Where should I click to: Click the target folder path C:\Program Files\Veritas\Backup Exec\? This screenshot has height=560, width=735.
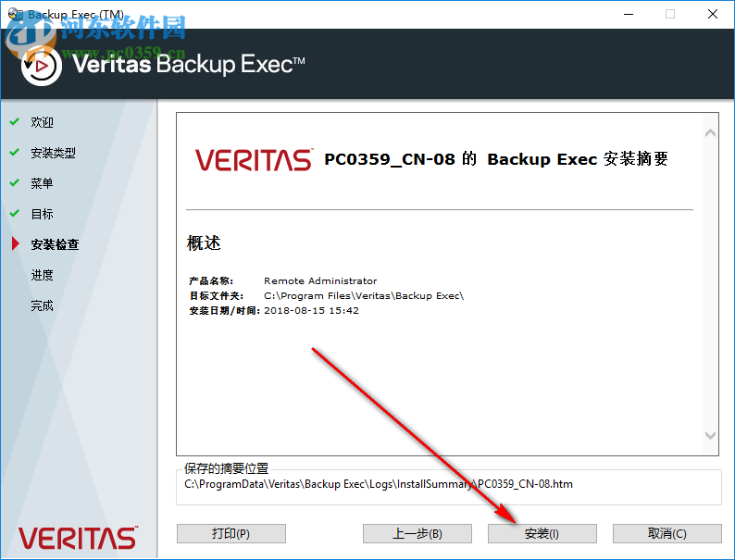click(x=364, y=295)
